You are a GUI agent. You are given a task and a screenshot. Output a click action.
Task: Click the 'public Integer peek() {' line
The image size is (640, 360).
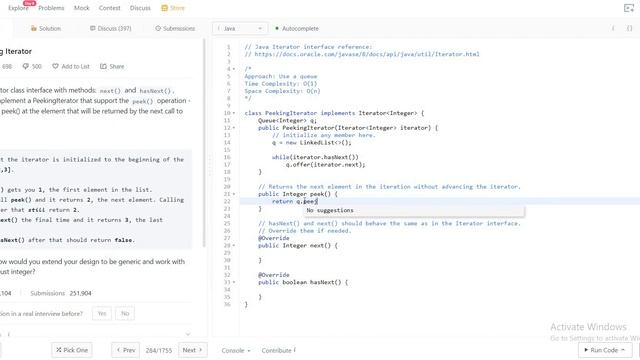click(298, 194)
